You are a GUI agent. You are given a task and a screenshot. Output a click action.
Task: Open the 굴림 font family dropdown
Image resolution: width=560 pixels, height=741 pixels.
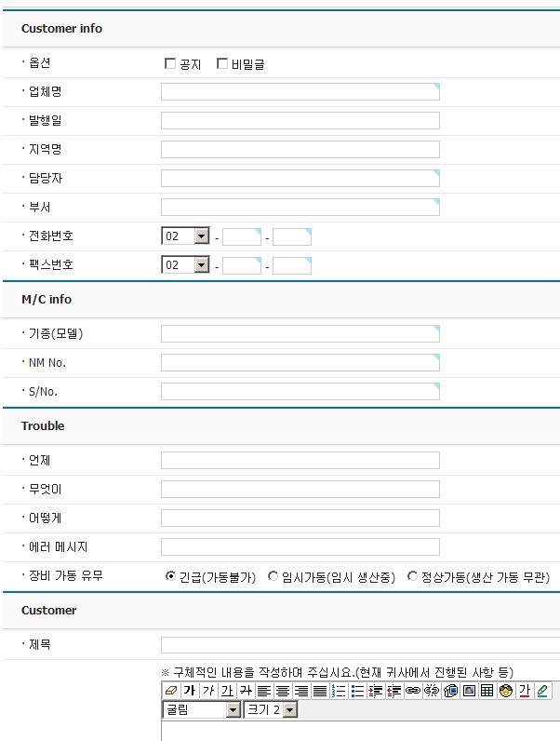click(233, 710)
